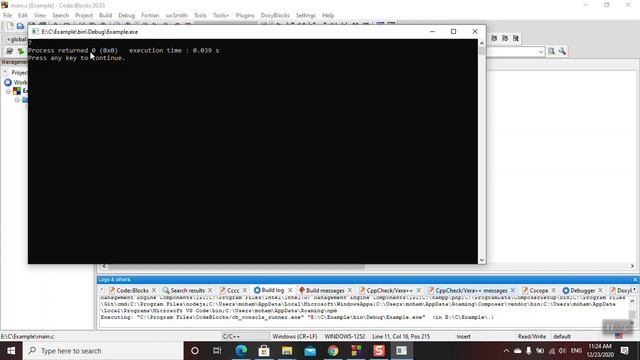Open the Build menu

pos(105,16)
